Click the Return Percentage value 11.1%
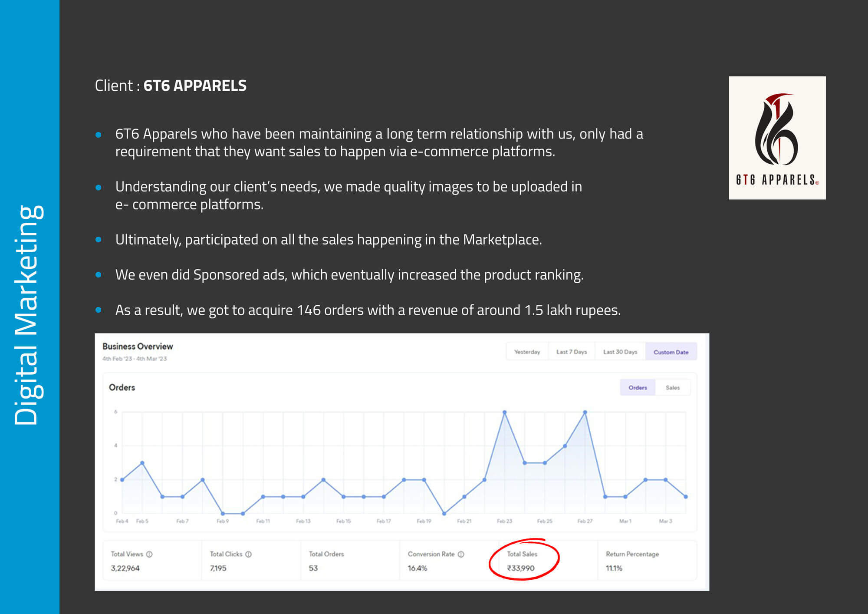The height and width of the screenshot is (614, 868). [614, 568]
